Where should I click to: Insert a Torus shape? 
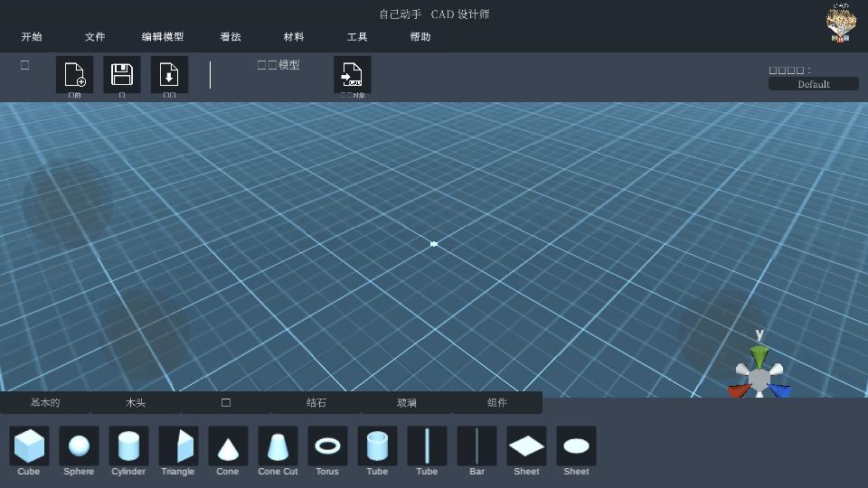327,446
